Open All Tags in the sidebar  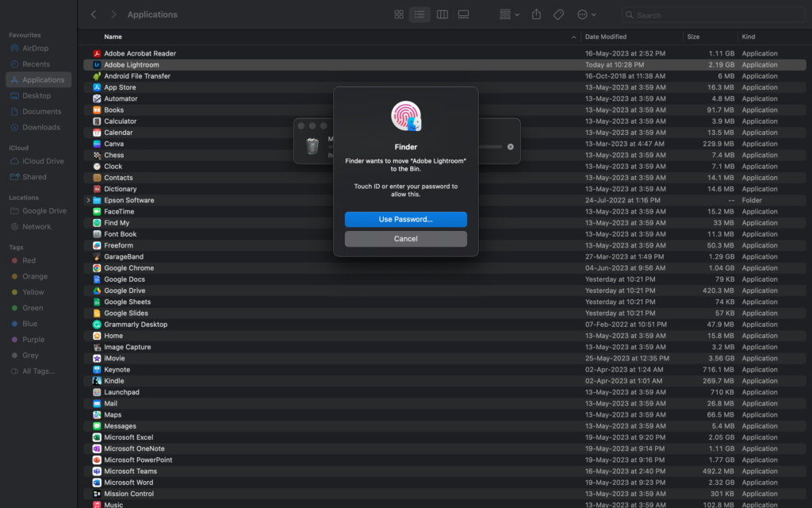click(38, 371)
